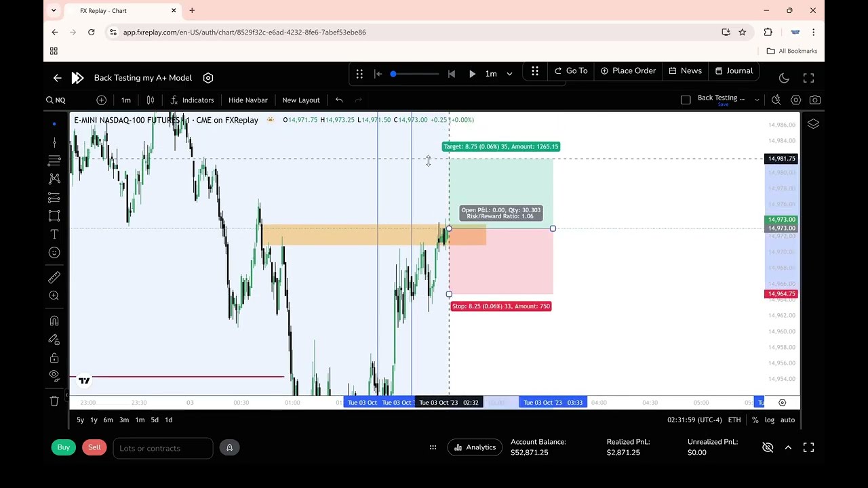Screen dimensions: 868x488
Task: Open the object tree layers panel
Action: pyautogui.click(x=813, y=124)
